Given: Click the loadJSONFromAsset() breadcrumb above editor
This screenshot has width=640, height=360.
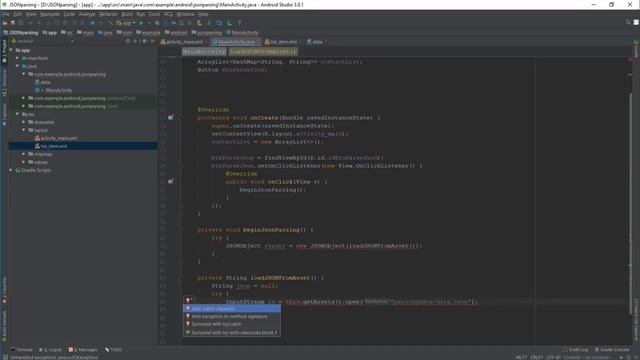Looking at the screenshot, I should coord(263,52).
